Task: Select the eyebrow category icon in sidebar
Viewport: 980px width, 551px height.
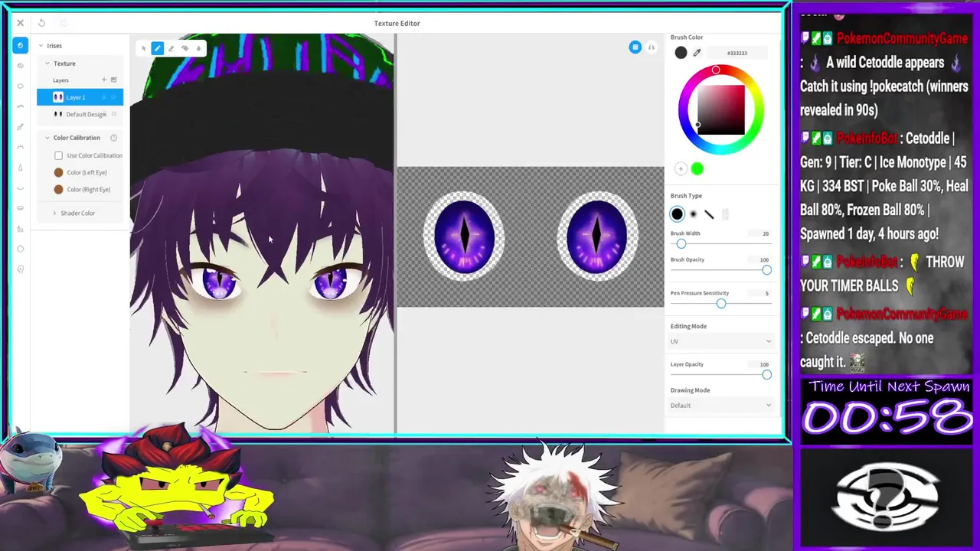Action: pyautogui.click(x=21, y=106)
